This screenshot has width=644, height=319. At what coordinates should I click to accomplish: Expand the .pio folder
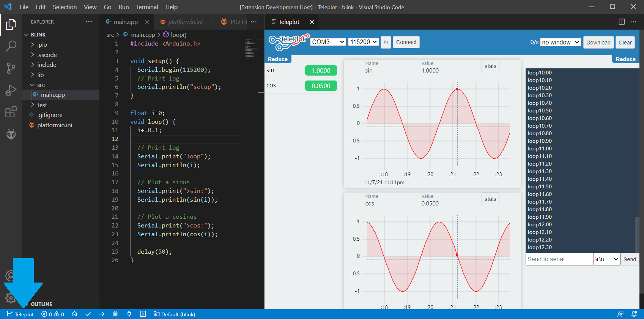click(61, 45)
